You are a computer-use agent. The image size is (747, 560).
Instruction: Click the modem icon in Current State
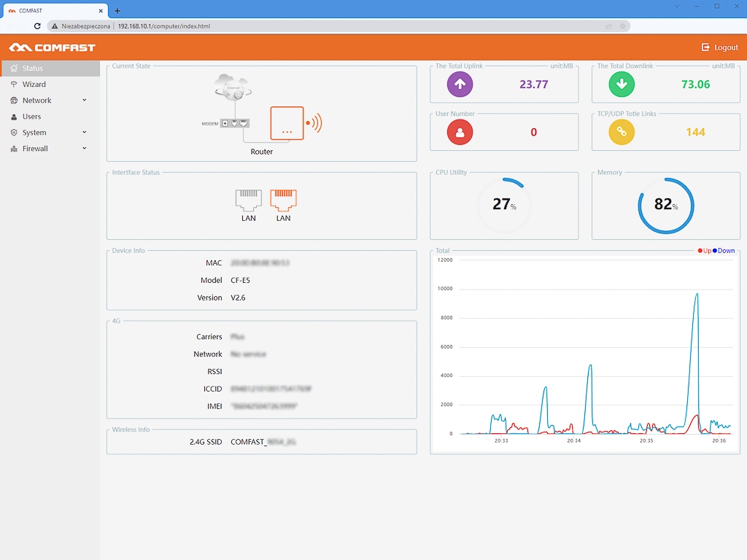pyautogui.click(x=236, y=123)
